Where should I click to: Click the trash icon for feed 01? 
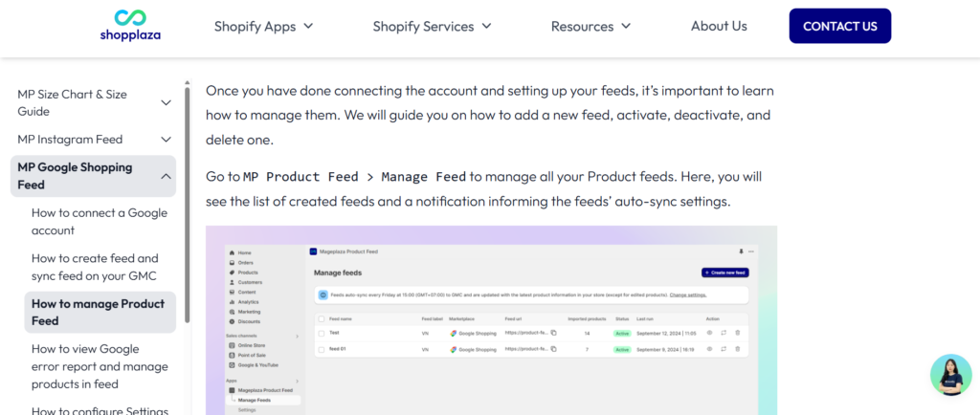(738, 349)
